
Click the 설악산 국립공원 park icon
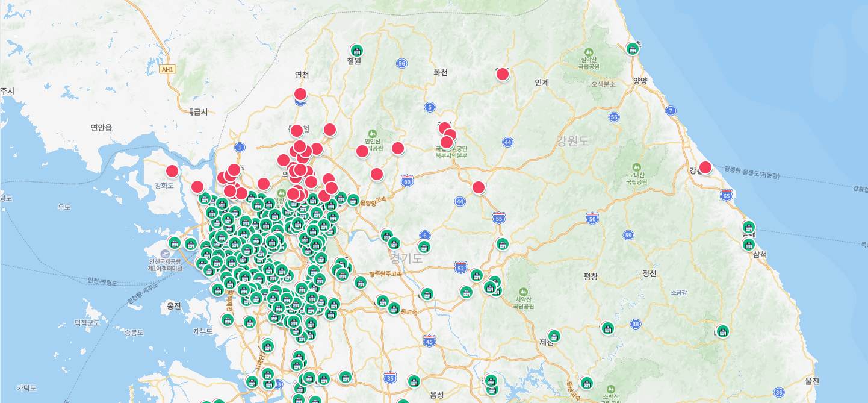coord(588,52)
